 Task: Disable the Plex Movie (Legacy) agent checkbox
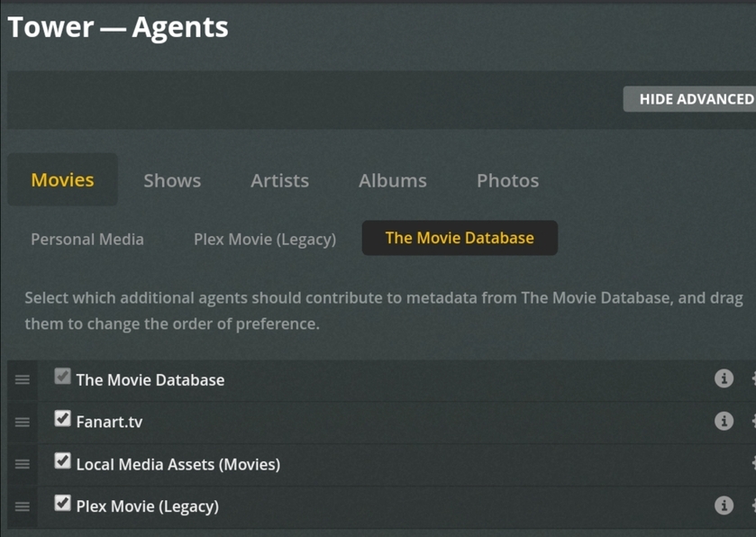click(x=62, y=504)
